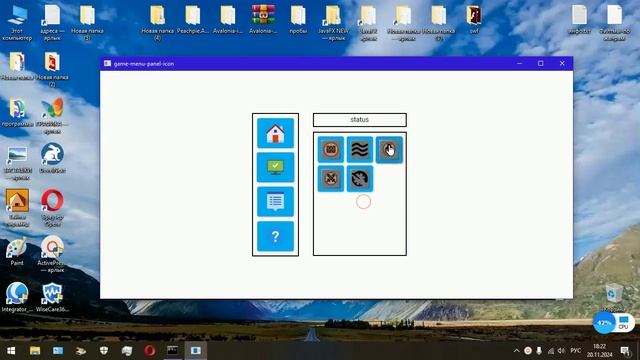640x360 pixels.
Task: Maximize the game-menu-panel-icon window
Action: click(x=540, y=63)
